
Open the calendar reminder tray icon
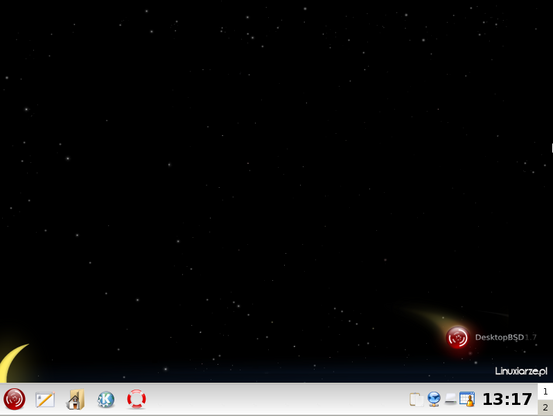pyautogui.click(x=467, y=399)
